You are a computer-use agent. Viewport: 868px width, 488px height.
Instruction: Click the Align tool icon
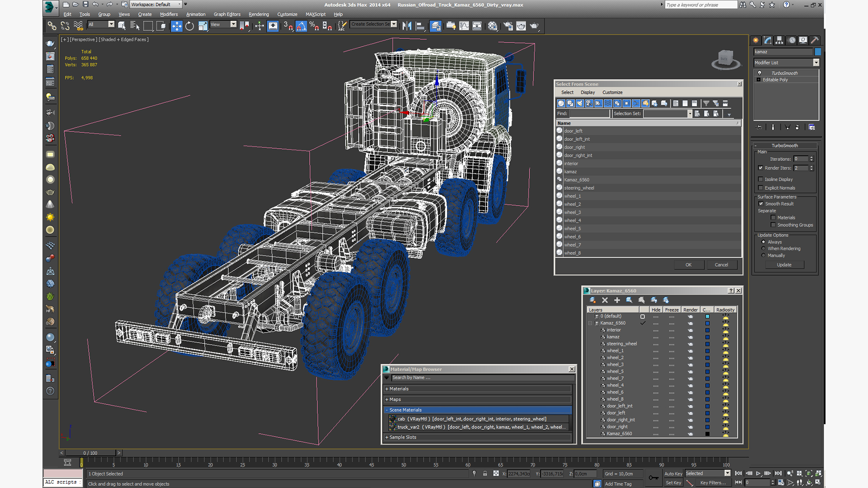click(x=420, y=26)
